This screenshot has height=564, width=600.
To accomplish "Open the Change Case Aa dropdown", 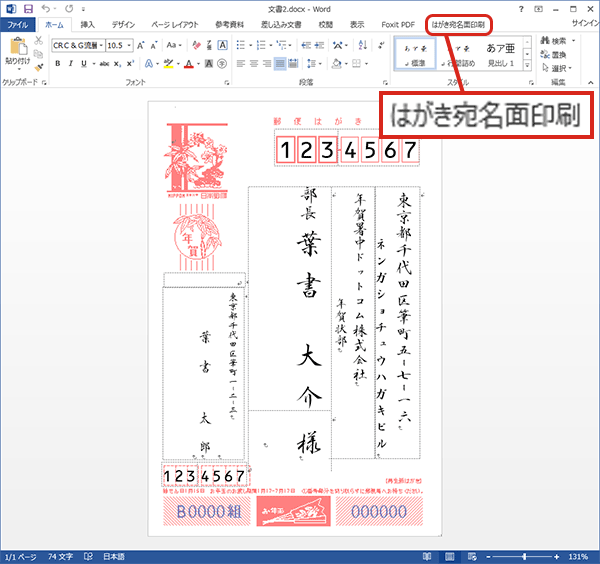I will (x=174, y=46).
